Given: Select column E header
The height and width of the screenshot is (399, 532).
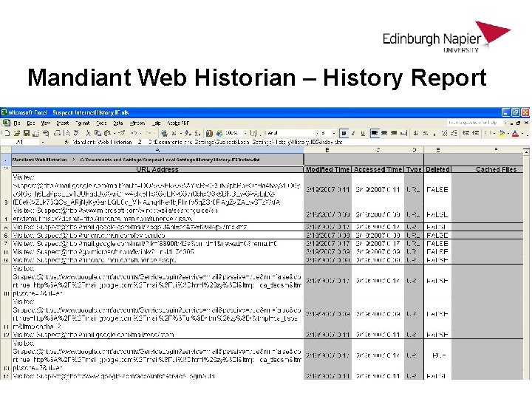Looking at the screenshot, I should 437,149.
